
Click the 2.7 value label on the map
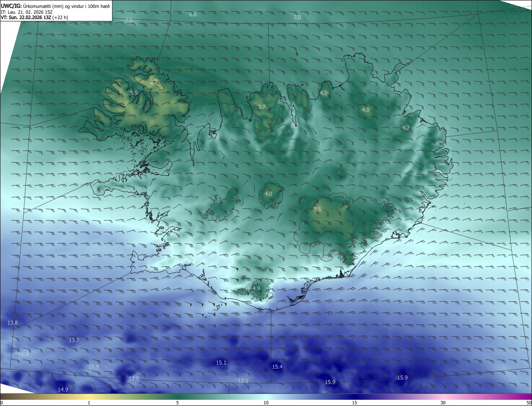click(x=153, y=83)
